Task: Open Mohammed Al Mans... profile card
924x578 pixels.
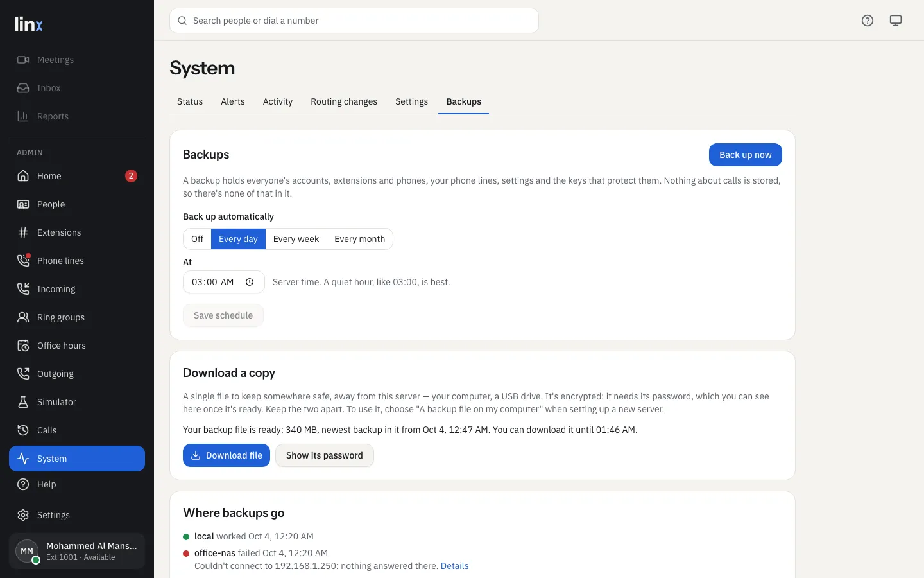Action: pyautogui.click(x=77, y=551)
